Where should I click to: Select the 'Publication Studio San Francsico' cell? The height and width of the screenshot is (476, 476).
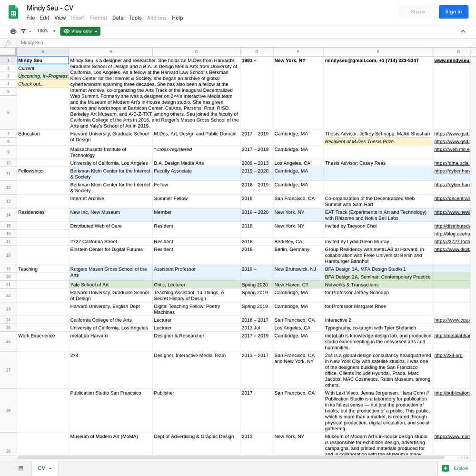(111, 411)
